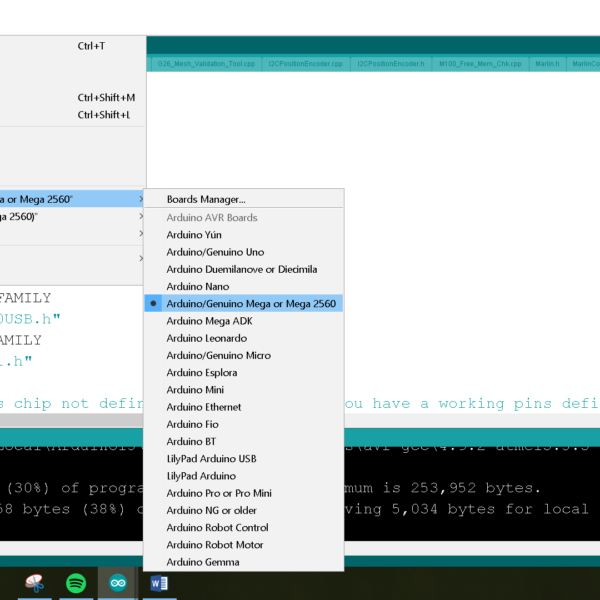Click the FAMILY code line text
Screen dimensions: 600x600
coord(25,298)
